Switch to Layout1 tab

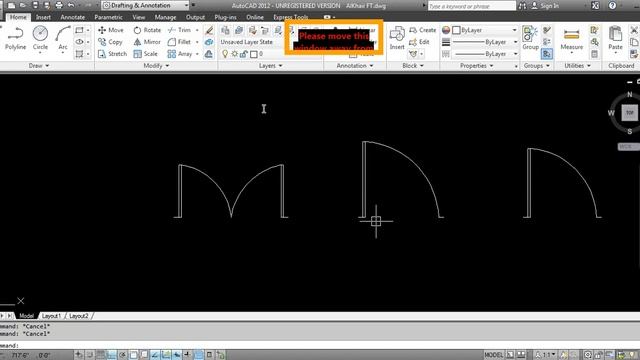click(x=51, y=316)
